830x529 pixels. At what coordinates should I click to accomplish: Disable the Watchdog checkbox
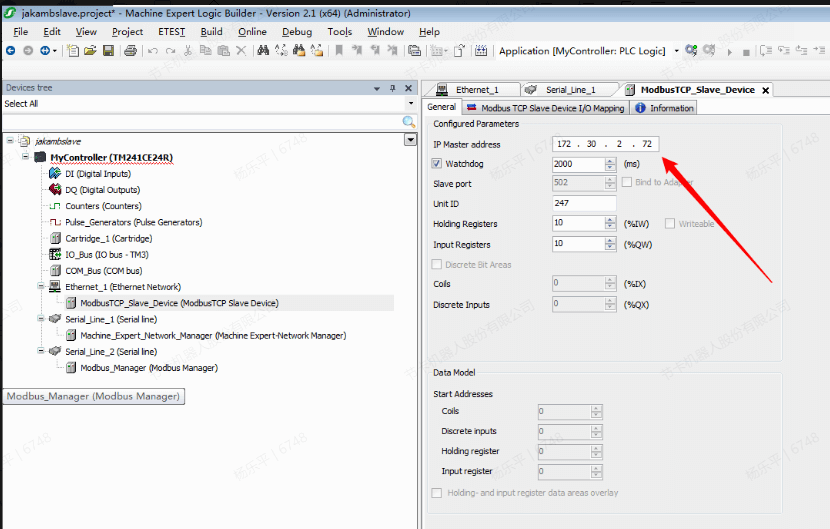click(437, 164)
